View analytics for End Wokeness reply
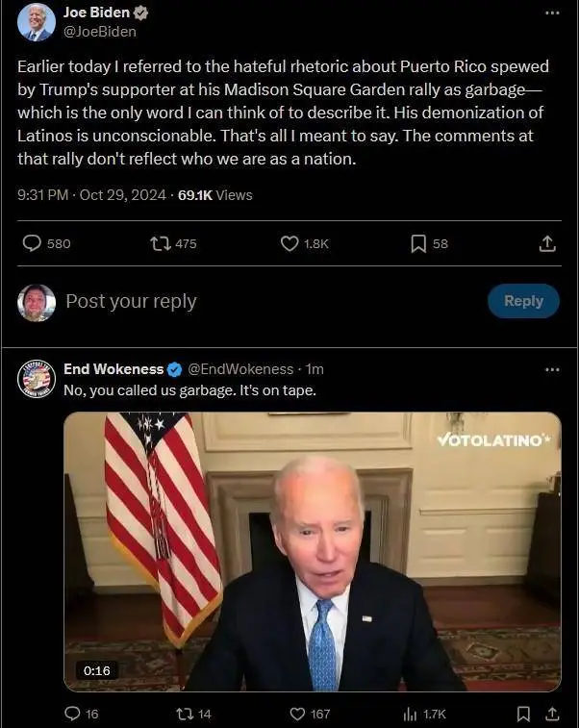Image resolution: width=579 pixels, height=728 pixels. pyautogui.click(x=410, y=714)
